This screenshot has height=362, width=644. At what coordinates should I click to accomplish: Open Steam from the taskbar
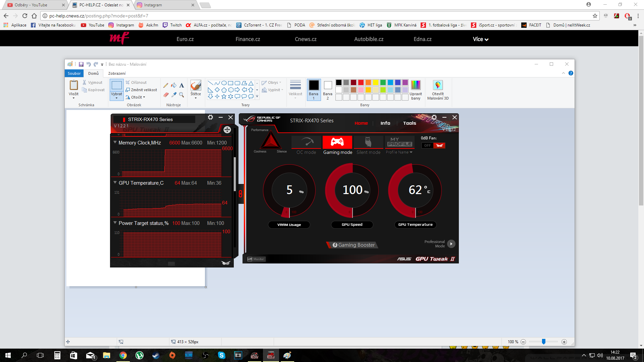tap(156, 355)
